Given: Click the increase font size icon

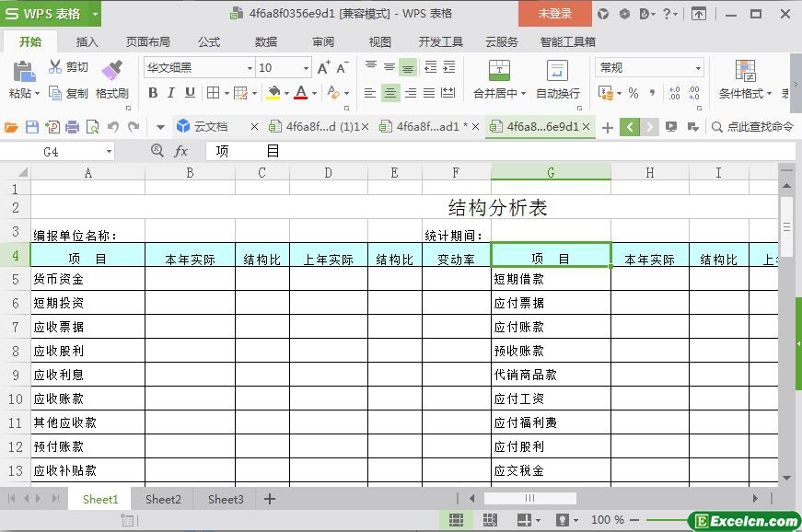Looking at the screenshot, I should (x=323, y=68).
